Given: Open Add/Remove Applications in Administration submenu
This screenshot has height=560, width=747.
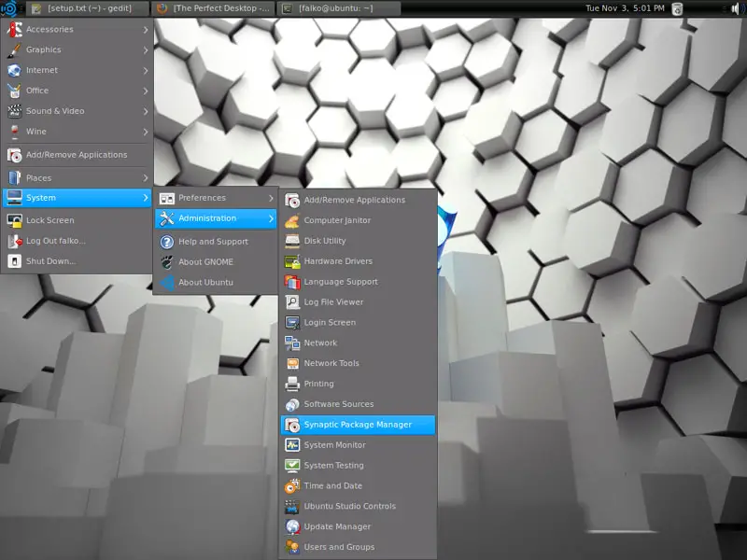Looking at the screenshot, I should (x=358, y=200).
